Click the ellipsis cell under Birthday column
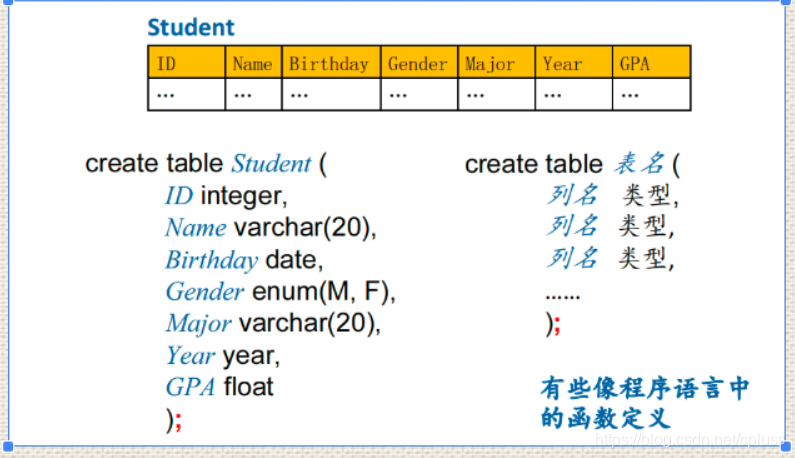This screenshot has height=458, width=795. [331, 94]
